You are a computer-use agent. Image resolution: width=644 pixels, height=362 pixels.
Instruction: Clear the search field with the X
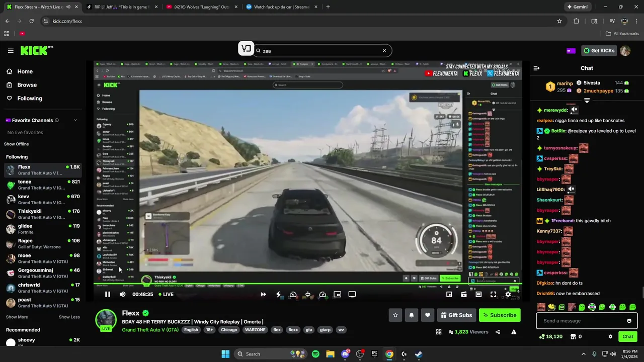click(384, 51)
